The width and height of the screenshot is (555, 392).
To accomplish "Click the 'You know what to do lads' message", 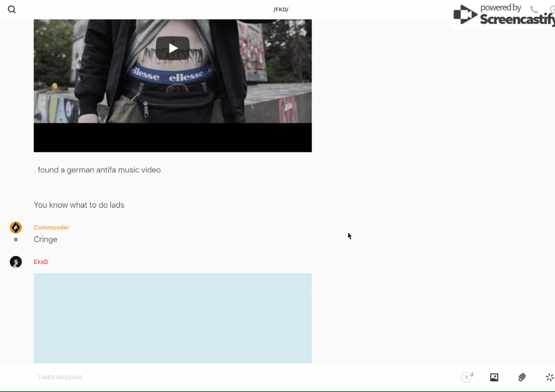I will (x=79, y=205).
